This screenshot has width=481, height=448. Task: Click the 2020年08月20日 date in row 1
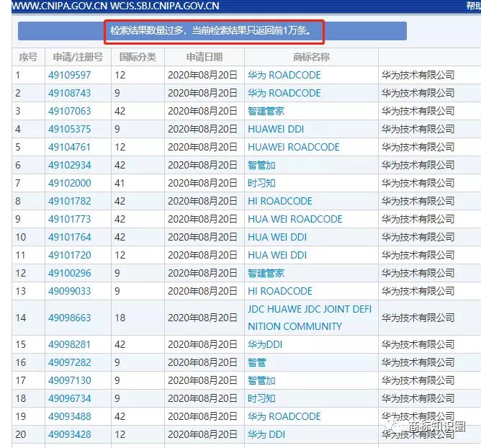202,75
